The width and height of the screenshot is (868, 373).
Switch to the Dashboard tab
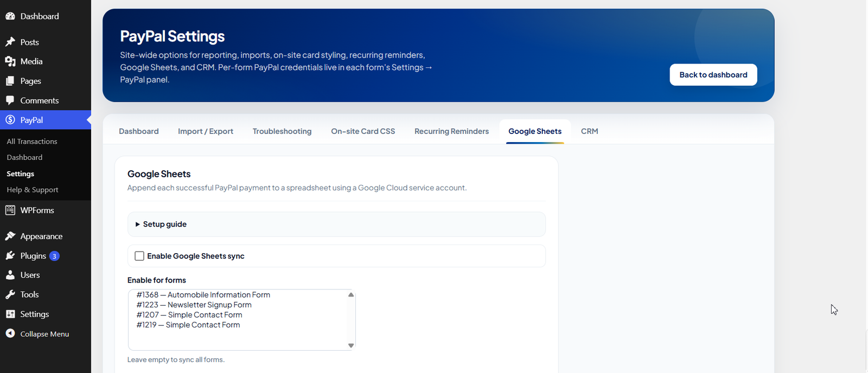click(139, 131)
